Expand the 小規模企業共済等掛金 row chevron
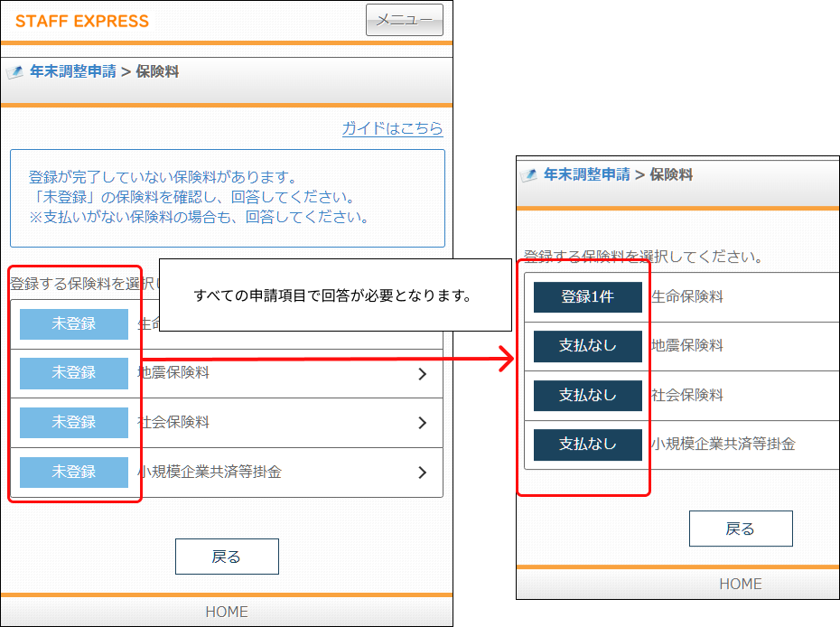Image resolution: width=840 pixels, height=627 pixels. (422, 473)
